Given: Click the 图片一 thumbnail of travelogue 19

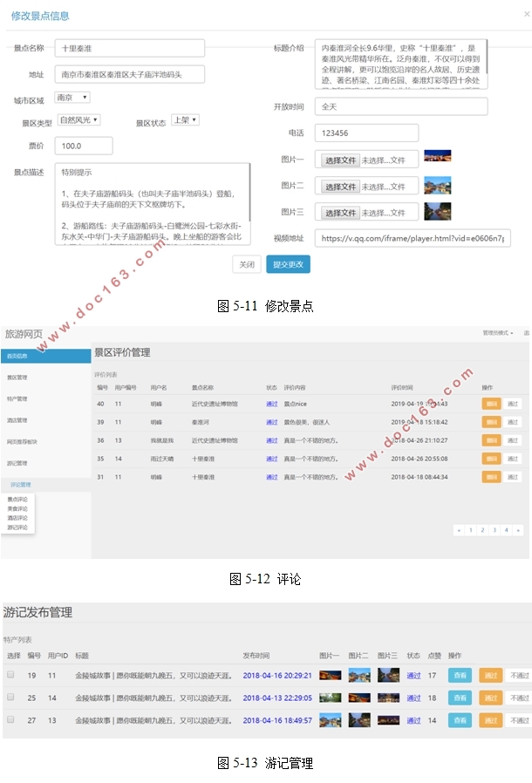Looking at the screenshot, I should [x=331, y=676].
